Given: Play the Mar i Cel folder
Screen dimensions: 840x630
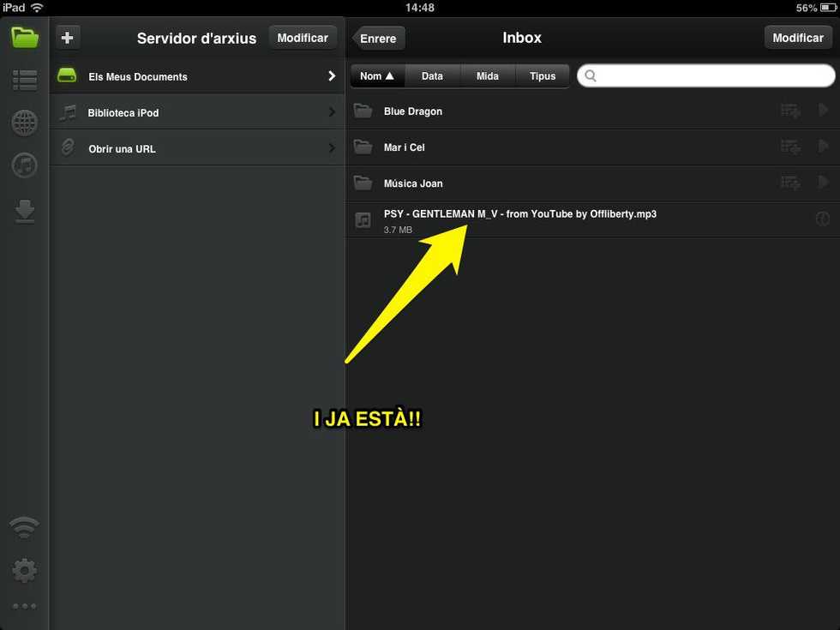Looking at the screenshot, I should [x=823, y=147].
